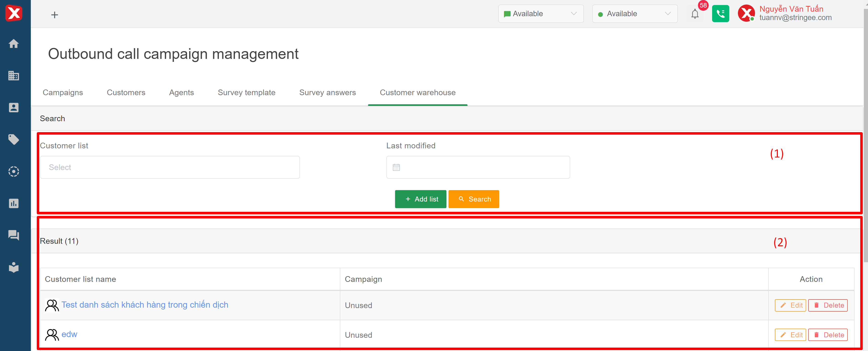The height and width of the screenshot is (351, 868).
Task: Click the orange Search button
Action: pyautogui.click(x=473, y=199)
